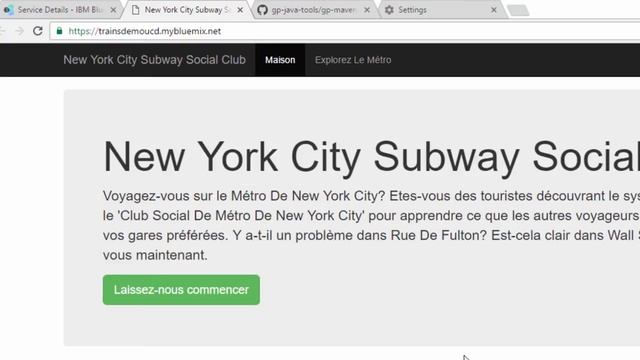Click the paragraph starting Voyagez-vous sur le Métro
Screen dimensions: 640x360
(x=371, y=225)
